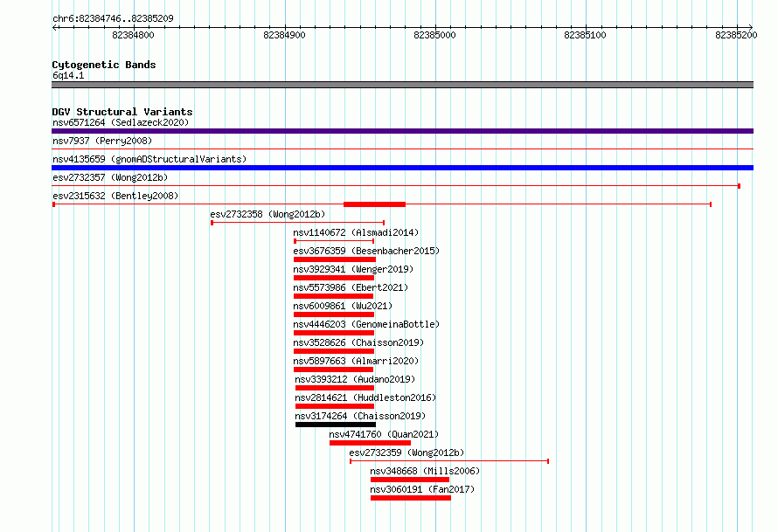Click the nsv3528626 (Chaisson2019) label
778x532 pixels.
pyautogui.click(x=358, y=342)
